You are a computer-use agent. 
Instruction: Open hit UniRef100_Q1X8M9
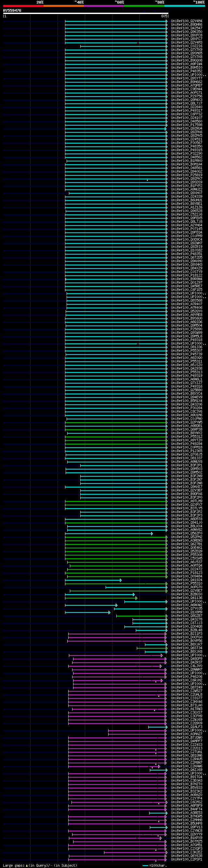[187, 612]
